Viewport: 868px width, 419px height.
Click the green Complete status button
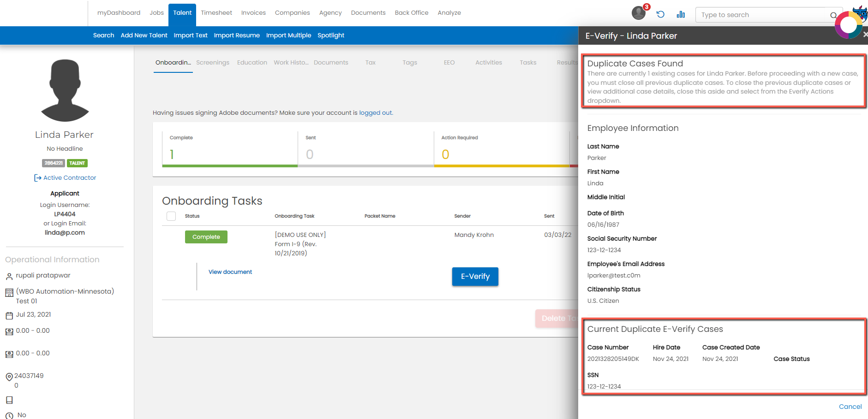[206, 237]
